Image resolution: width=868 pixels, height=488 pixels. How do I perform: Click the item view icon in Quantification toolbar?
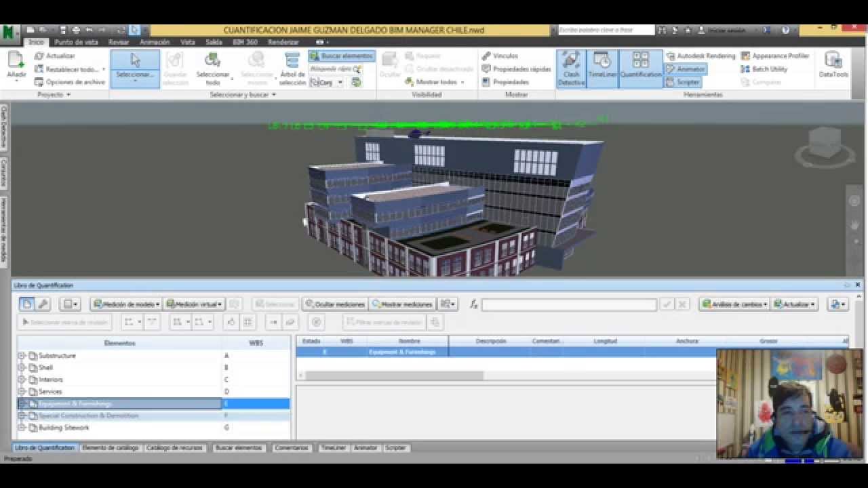(x=26, y=304)
